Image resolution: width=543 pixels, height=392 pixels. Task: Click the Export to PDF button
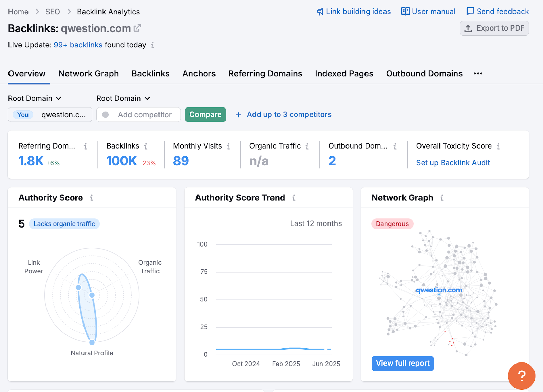coord(494,28)
